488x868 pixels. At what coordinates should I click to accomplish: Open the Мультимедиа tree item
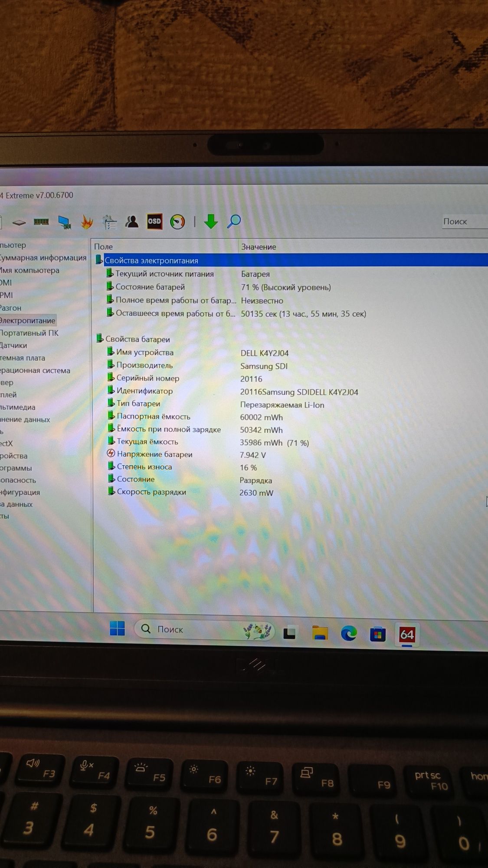click(x=18, y=407)
